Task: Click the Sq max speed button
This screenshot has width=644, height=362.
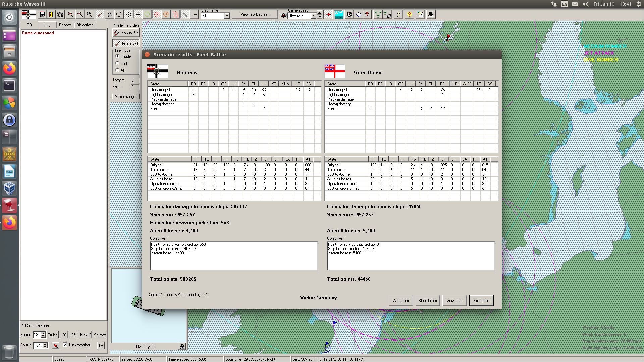Action: point(100,335)
